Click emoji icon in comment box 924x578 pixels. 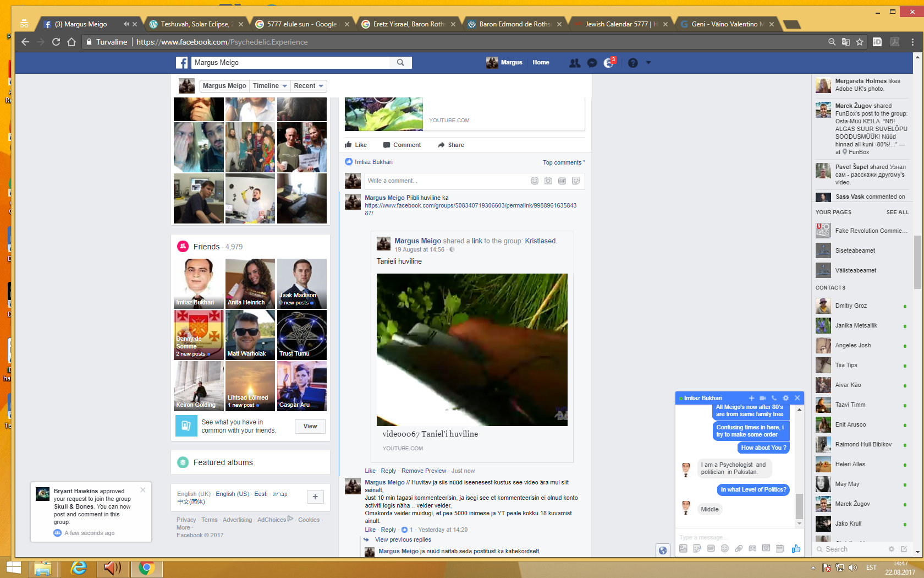point(534,181)
